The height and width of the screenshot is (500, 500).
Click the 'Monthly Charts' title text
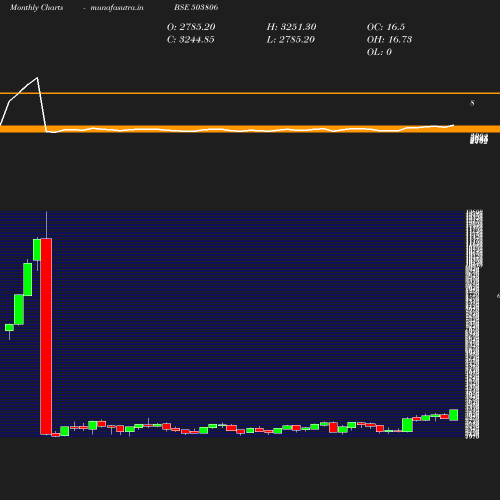37,8
